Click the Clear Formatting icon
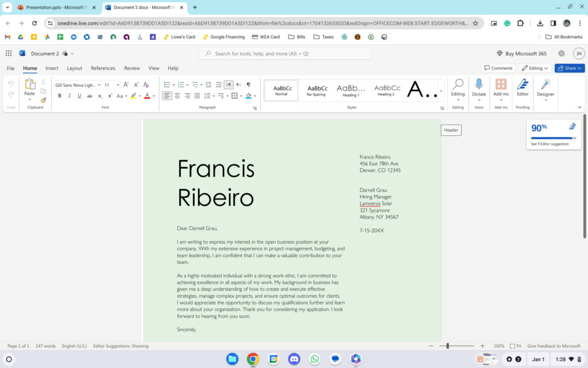The width and height of the screenshot is (588, 368). click(146, 85)
